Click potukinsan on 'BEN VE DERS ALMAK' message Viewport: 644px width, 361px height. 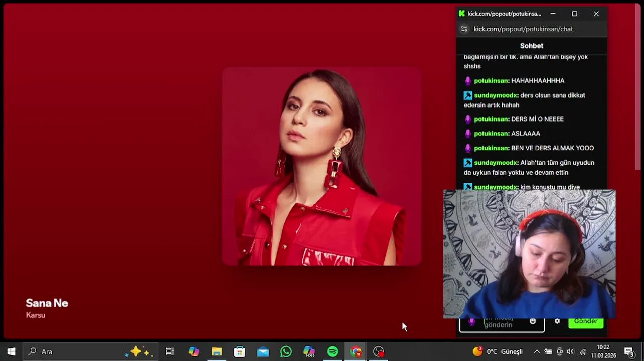pyautogui.click(x=492, y=148)
